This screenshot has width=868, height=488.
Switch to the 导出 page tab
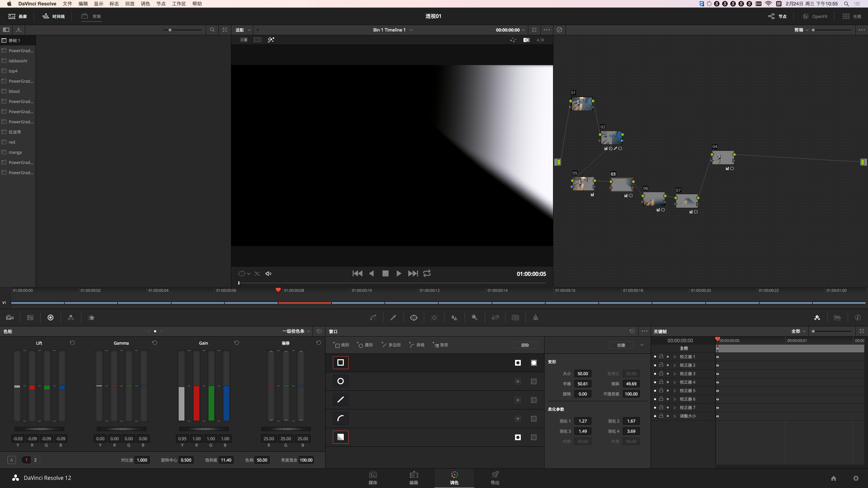tap(495, 478)
